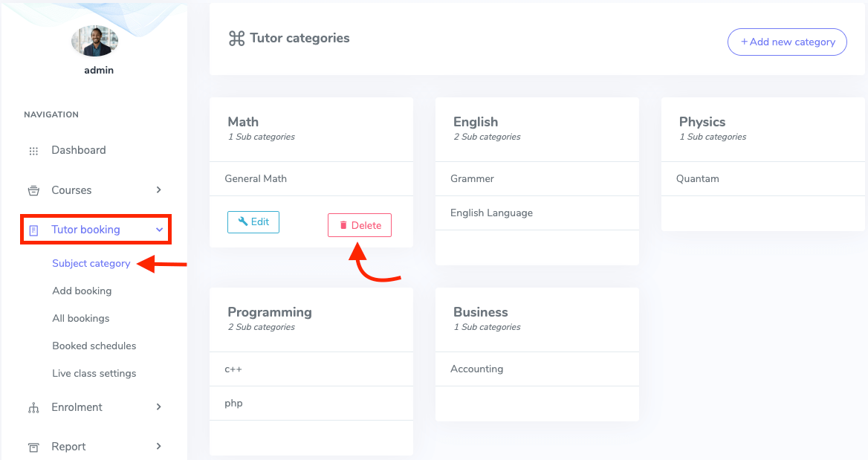Delete the Math category
The width and height of the screenshot is (868, 460).
click(360, 225)
